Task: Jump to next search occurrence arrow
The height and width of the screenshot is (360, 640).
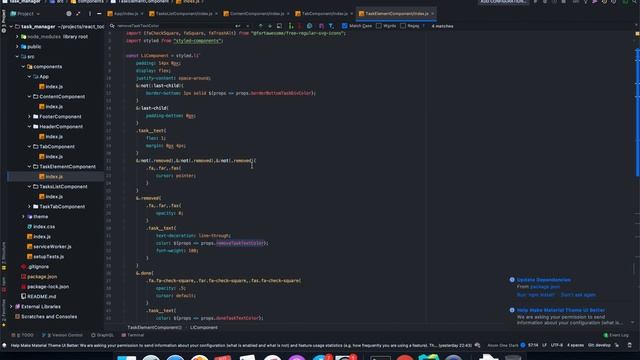Action: pyautogui.click(x=270, y=26)
